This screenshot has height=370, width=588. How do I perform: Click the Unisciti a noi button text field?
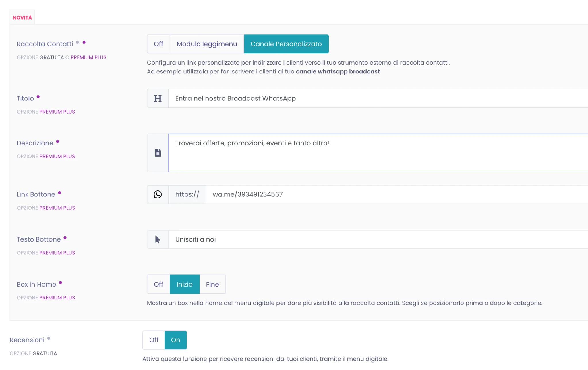pyautogui.click(x=378, y=239)
